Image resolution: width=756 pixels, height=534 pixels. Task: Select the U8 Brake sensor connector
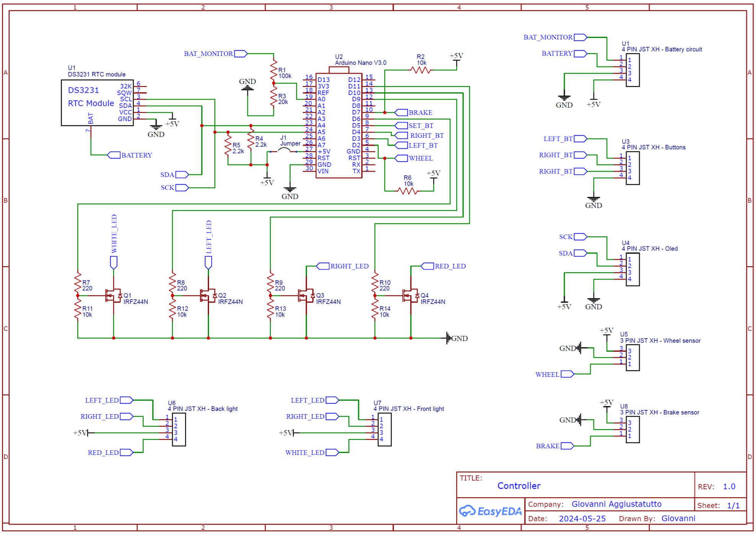click(632, 429)
